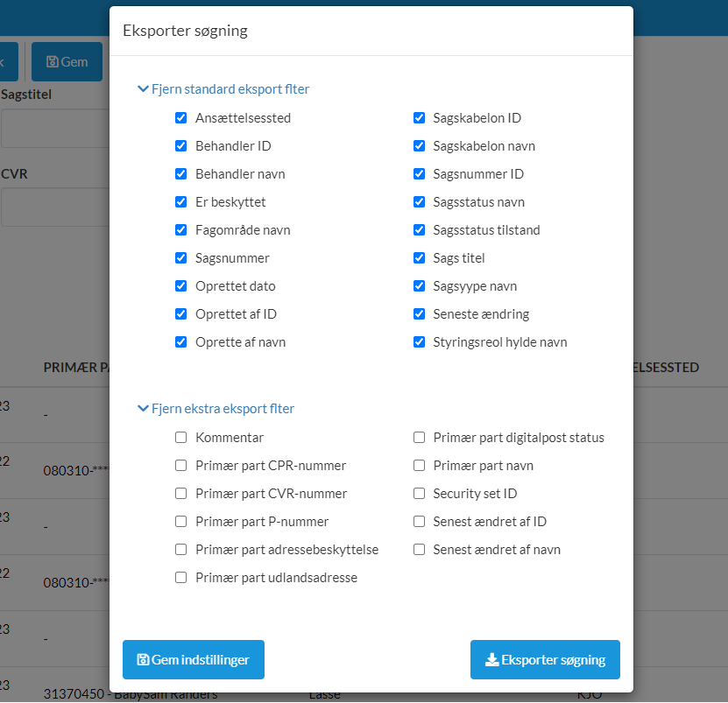This screenshot has height=703, width=728.
Task: Uncheck the Sagskabelon ID checkbox
Action: click(419, 118)
